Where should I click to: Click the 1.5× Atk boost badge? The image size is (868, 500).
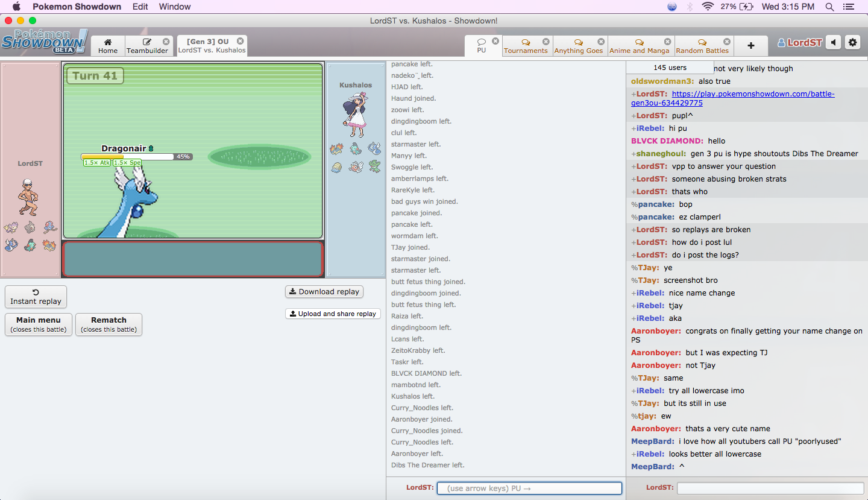click(97, 163)
